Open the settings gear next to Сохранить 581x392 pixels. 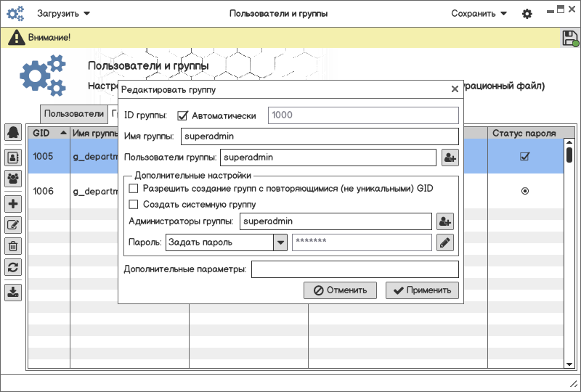(527, 14)
